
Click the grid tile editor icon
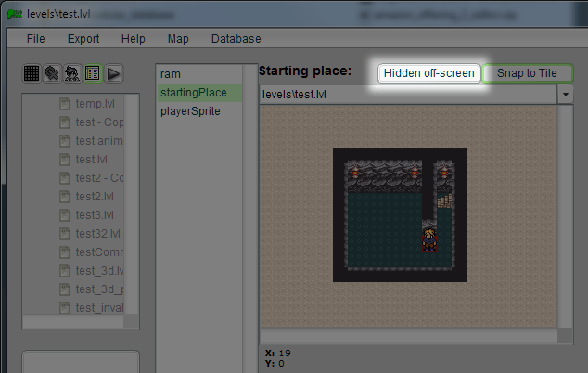(x=32, y=72)
